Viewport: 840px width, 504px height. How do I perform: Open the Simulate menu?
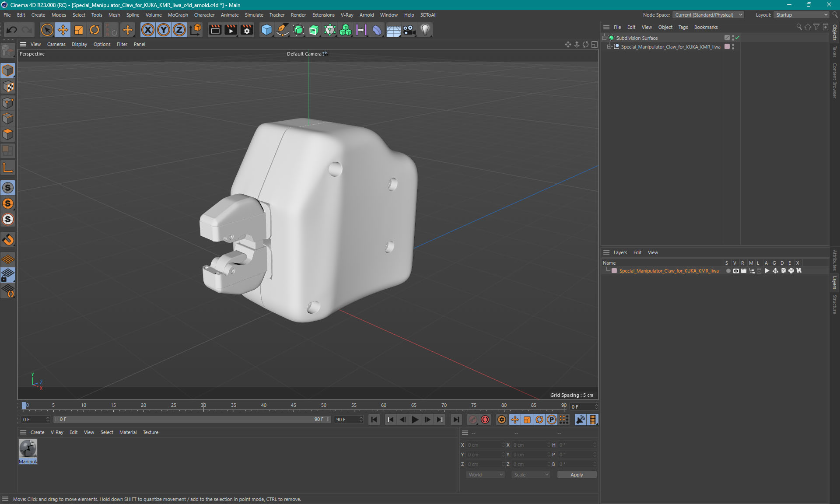click(x=254, y=15)
